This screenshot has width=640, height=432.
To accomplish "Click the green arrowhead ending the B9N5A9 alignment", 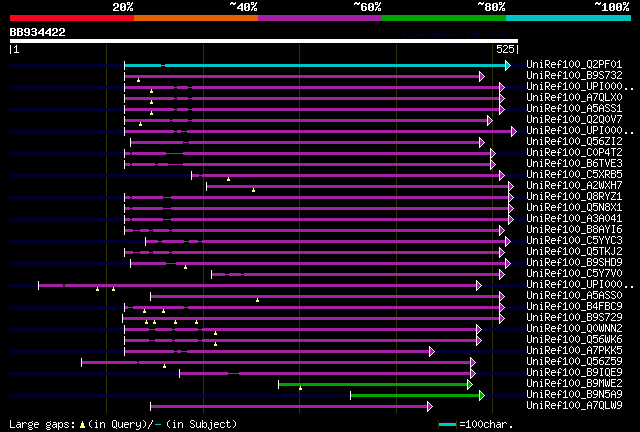I will 482,396.
